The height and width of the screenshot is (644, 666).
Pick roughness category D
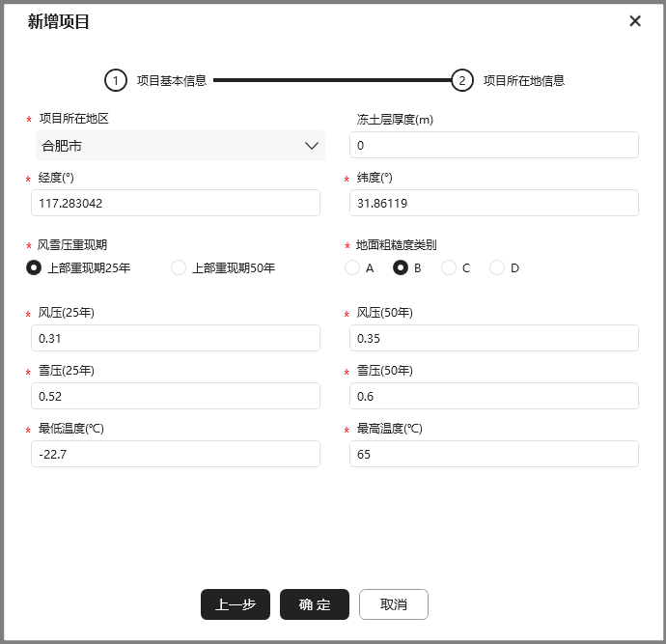pos(497,267)
